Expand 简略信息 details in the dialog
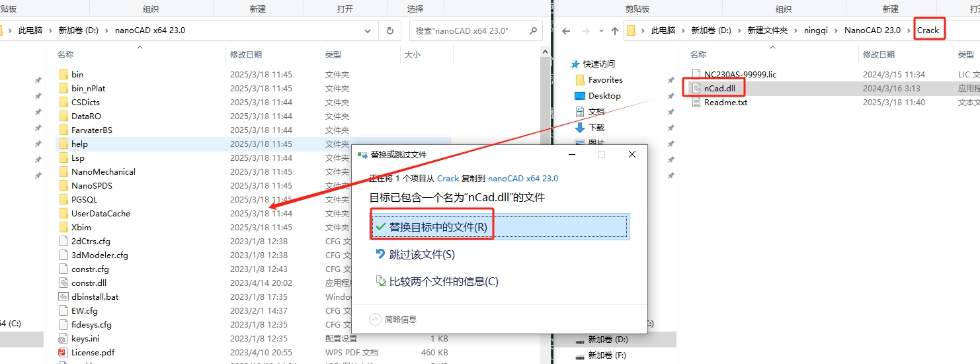The width and height of the screenshot is (980, 364). pos(393,319)
